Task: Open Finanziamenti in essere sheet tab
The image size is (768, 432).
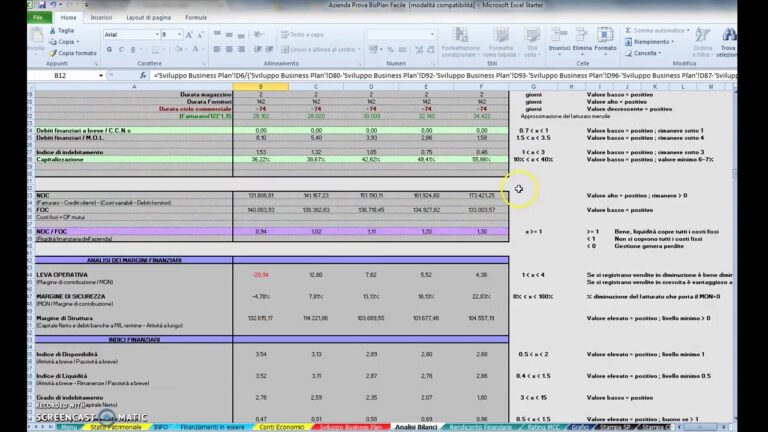Action: pyautogui.click(x=212, y=427)
